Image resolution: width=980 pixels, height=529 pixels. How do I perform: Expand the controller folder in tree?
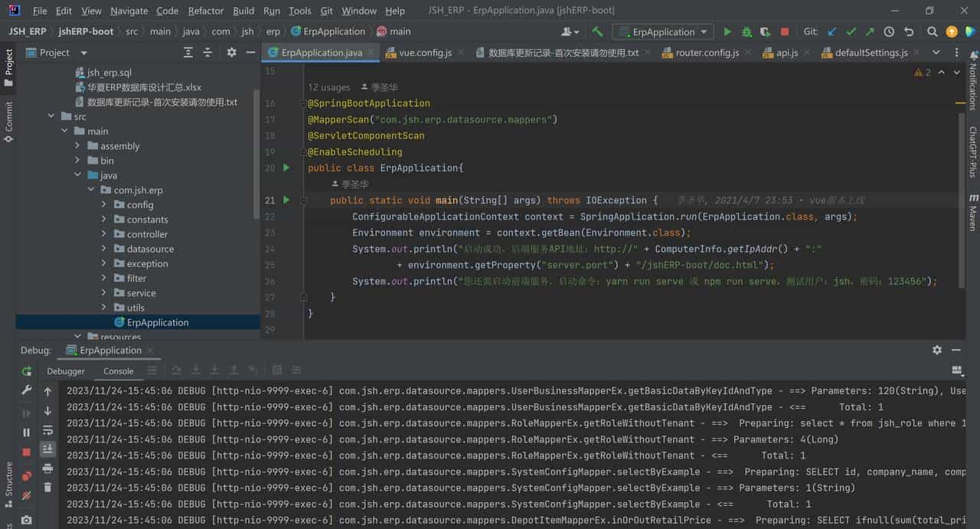pyautogui.click(x=103, y=234)
